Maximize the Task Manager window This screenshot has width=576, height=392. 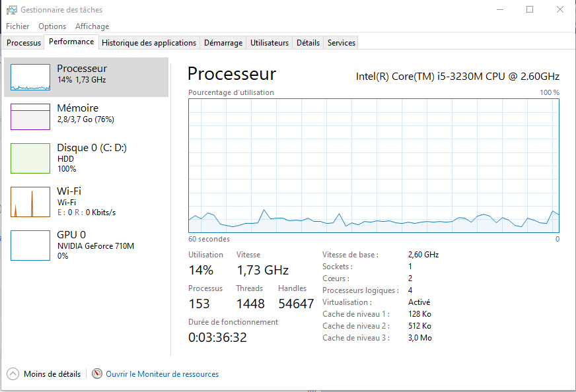pos(530,10)
